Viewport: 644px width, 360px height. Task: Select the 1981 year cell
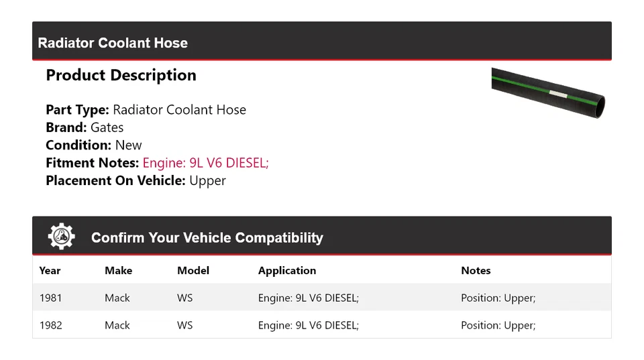51,298
